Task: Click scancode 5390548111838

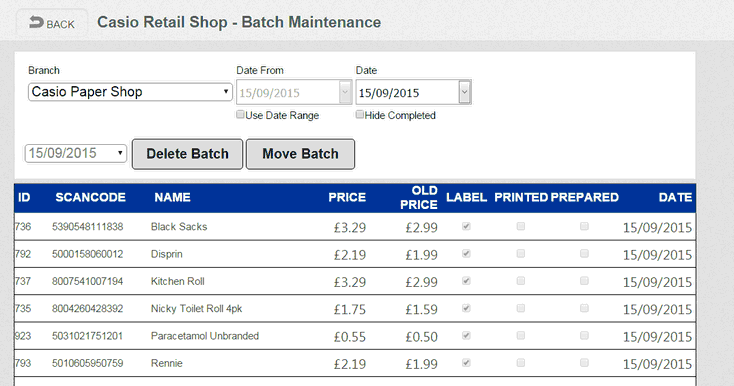Action: pyautogui.click(x=88, y=227)
